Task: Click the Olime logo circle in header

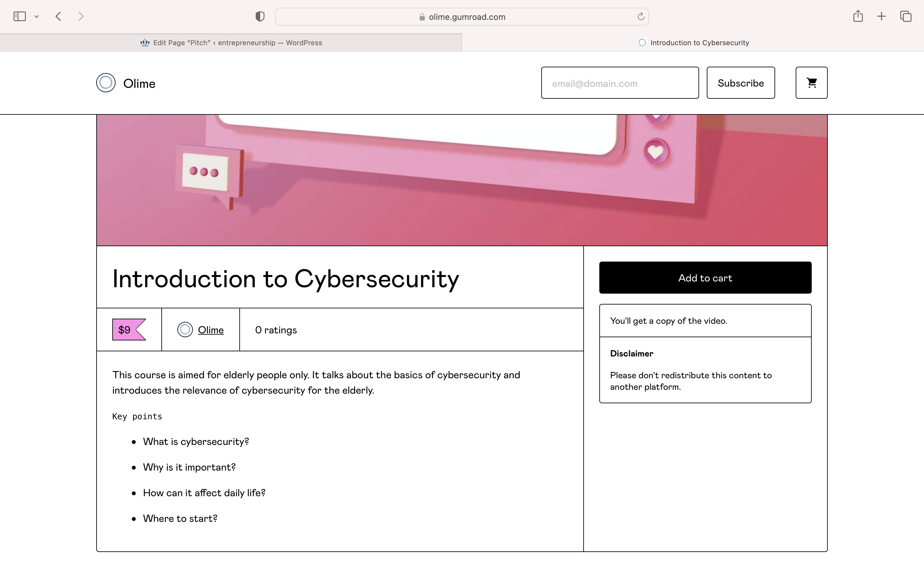Action: tap(106, 83)
